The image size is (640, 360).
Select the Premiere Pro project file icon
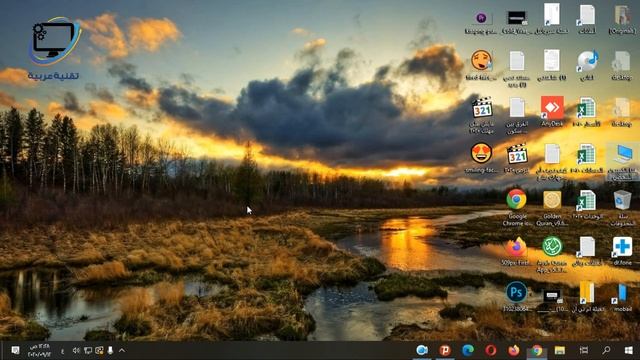pyautogui.click(x=481, y=22)
